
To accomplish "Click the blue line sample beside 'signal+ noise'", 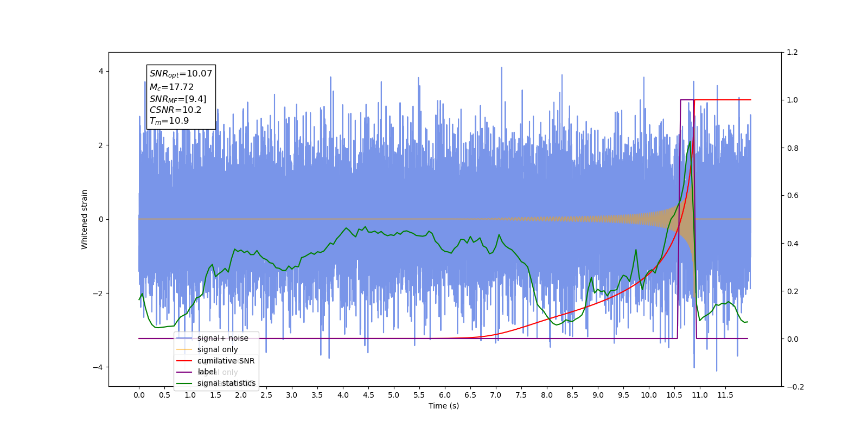I will pyautogui.click(x=184, y=338).
